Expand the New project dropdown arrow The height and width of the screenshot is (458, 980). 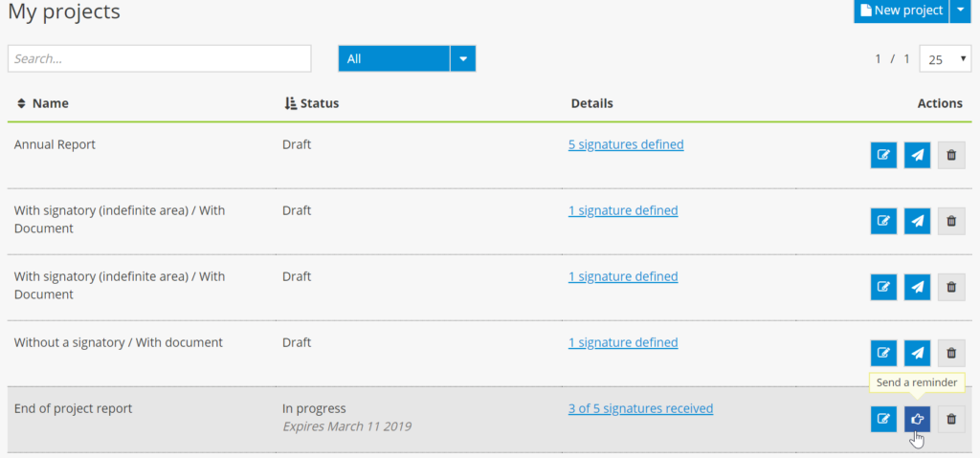point(961,11)
